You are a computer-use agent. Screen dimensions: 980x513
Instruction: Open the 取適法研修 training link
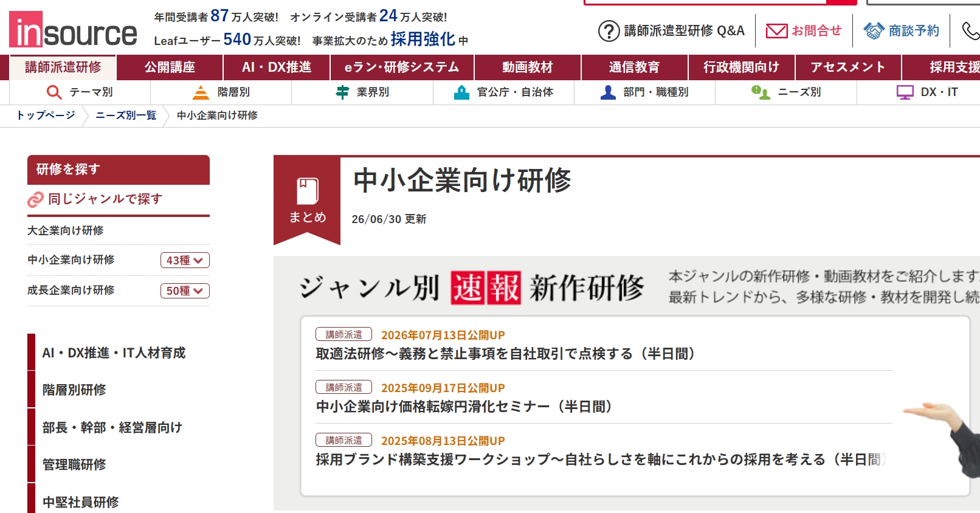(506, 354)
